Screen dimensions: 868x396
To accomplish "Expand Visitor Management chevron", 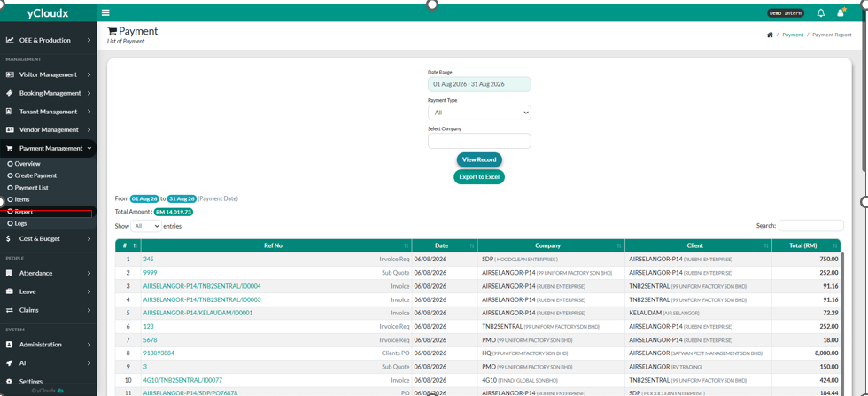I will [89, 74].
